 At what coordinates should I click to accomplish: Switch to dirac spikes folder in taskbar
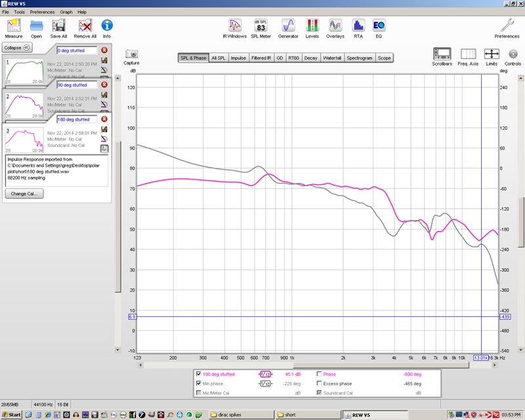(241, 415)
